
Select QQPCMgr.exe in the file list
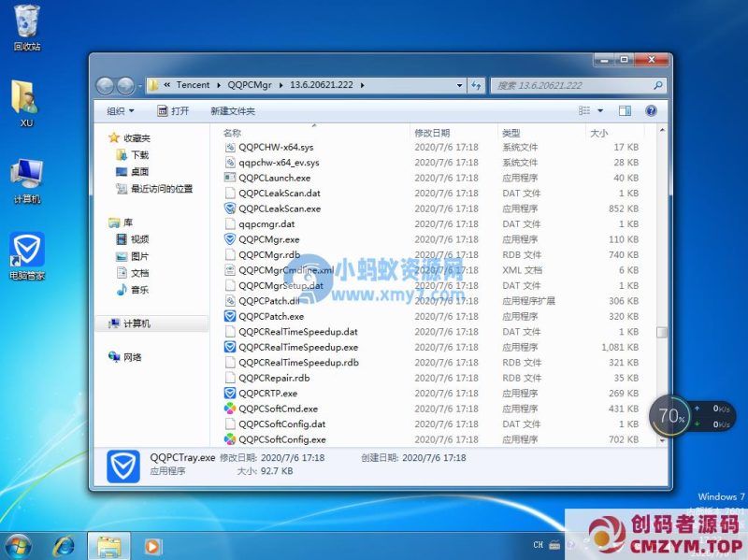[x=266, y=239]
